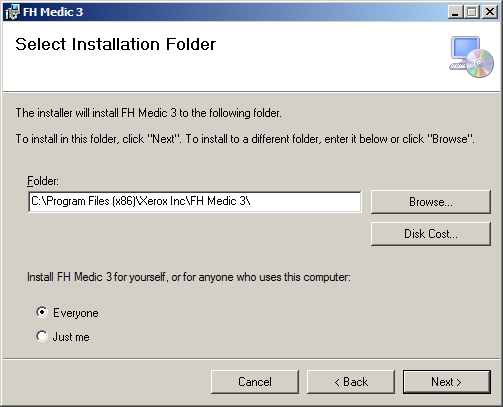This screenshot has height=407, width=503.
Task: Click the "The installer will install" text line
Action: coord(149,113)
